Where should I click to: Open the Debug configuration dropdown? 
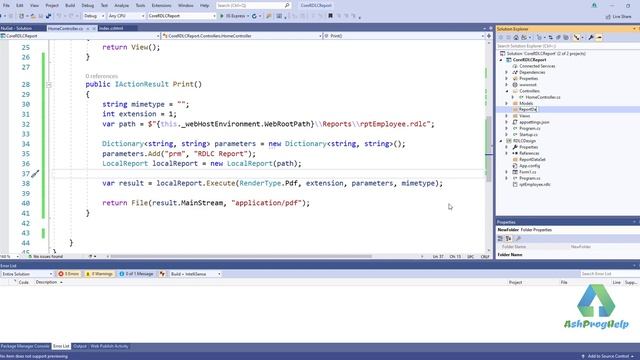(x=93, y=16)
